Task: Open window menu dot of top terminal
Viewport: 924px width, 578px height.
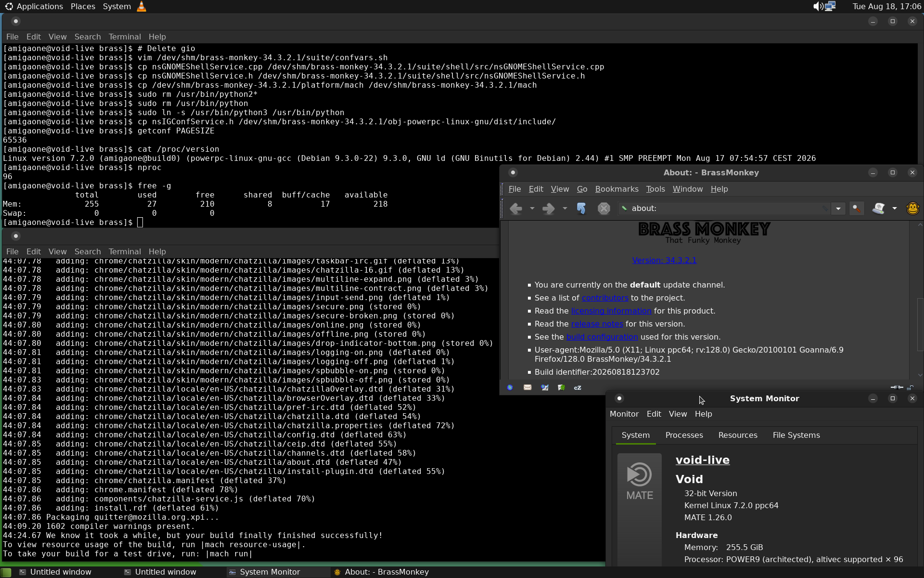Action: click(x=16, y=21)
